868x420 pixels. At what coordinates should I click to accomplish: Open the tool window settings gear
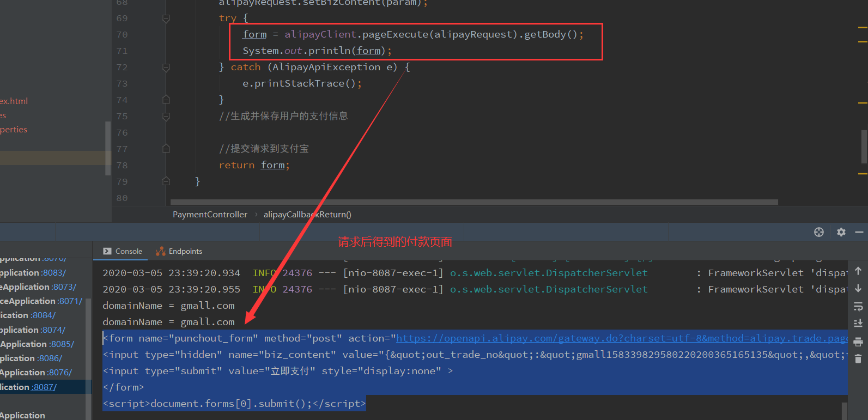click(x=841, y=232)
